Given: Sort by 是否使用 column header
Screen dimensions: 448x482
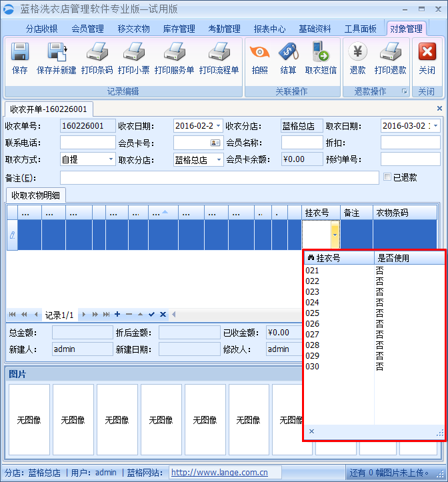Looking at the screenshot, I should coord(409,258).
